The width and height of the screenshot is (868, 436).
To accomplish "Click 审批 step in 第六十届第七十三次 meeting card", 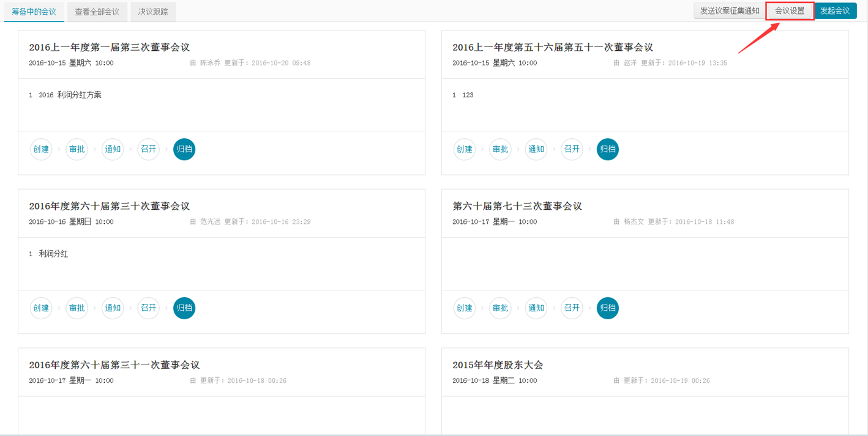I will point(501,308).
